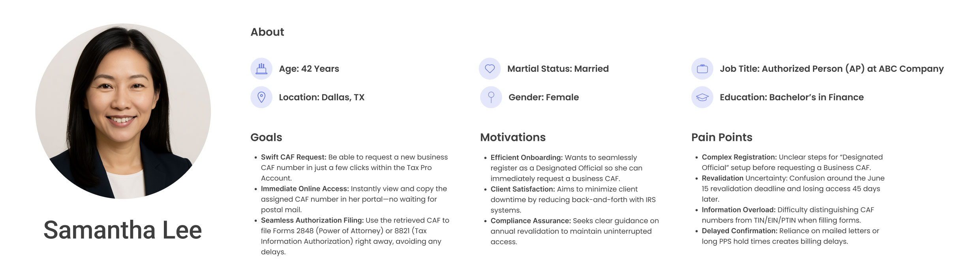Click the briefcase job title icon

(702, 69)
